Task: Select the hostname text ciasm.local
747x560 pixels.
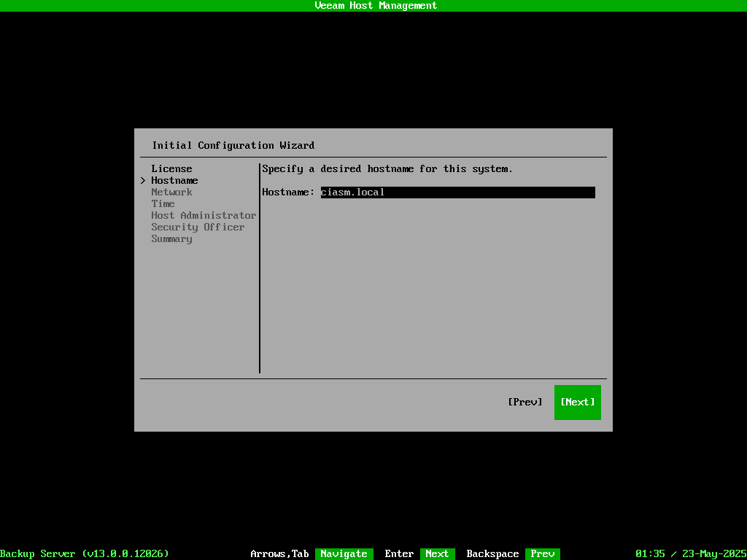Action: click(352, 192)
